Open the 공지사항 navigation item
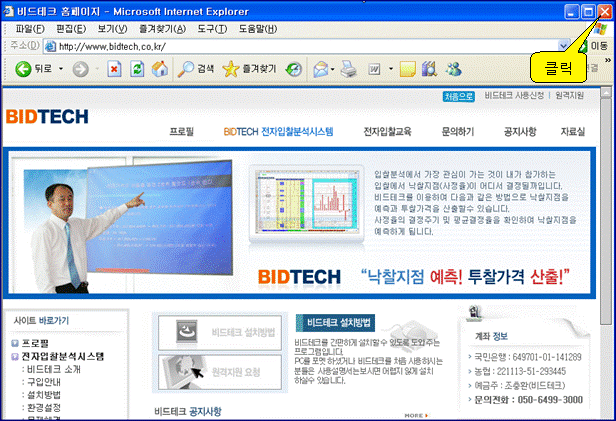Viewport: 616px width, 421px height. (x=520, y=132)
